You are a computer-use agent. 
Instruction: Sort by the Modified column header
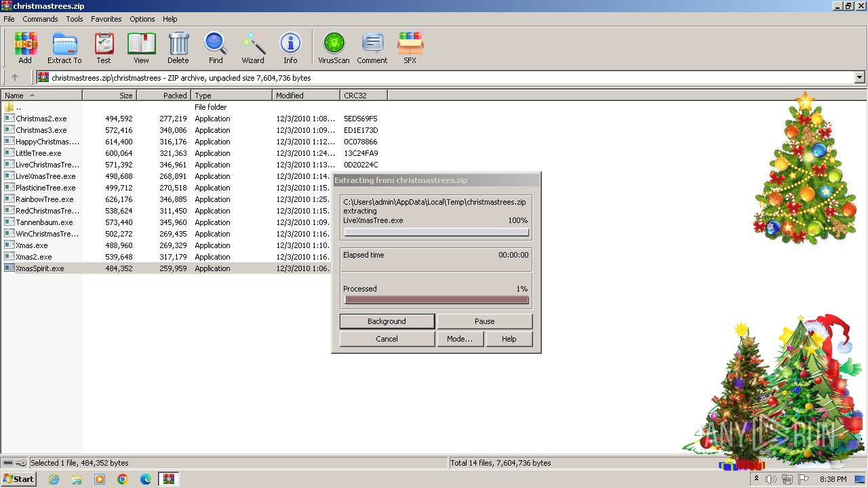[306, 96]
